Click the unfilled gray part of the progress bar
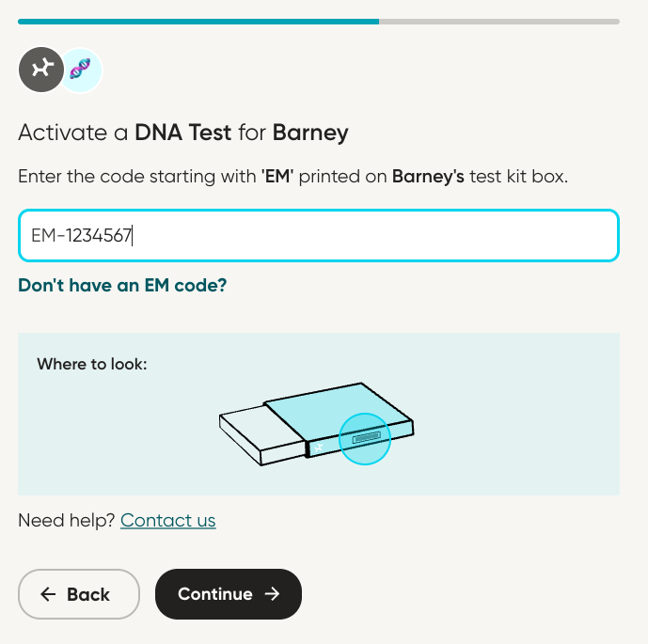Image resolution: width=648 pixels, height=644 pixels. (498, 21)
